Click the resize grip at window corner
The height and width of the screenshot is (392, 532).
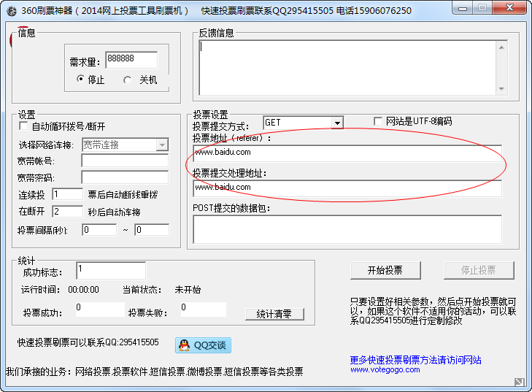(x=519, y=382)
